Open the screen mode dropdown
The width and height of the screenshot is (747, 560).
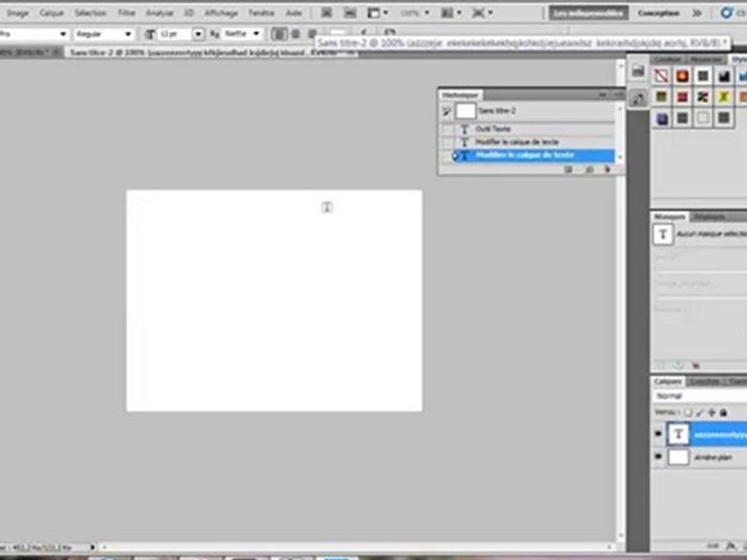[482, 13]
